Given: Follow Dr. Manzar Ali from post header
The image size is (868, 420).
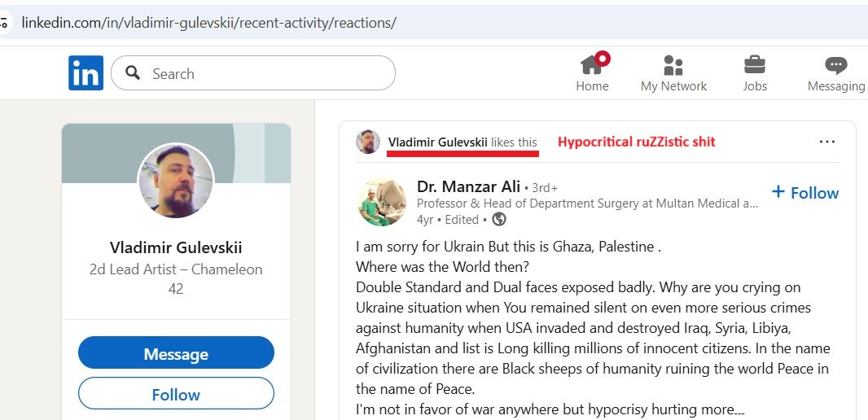Looking at the screenshot, I should coord(804,193).
